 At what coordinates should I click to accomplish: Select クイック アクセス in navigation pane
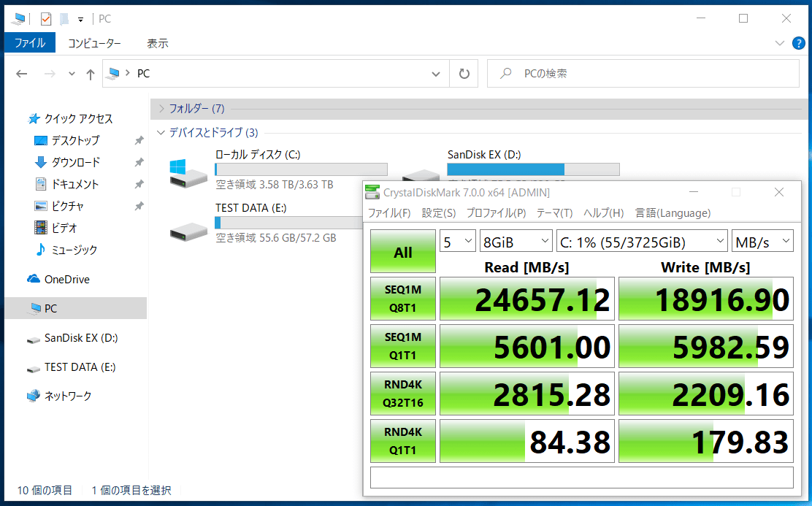77,118
